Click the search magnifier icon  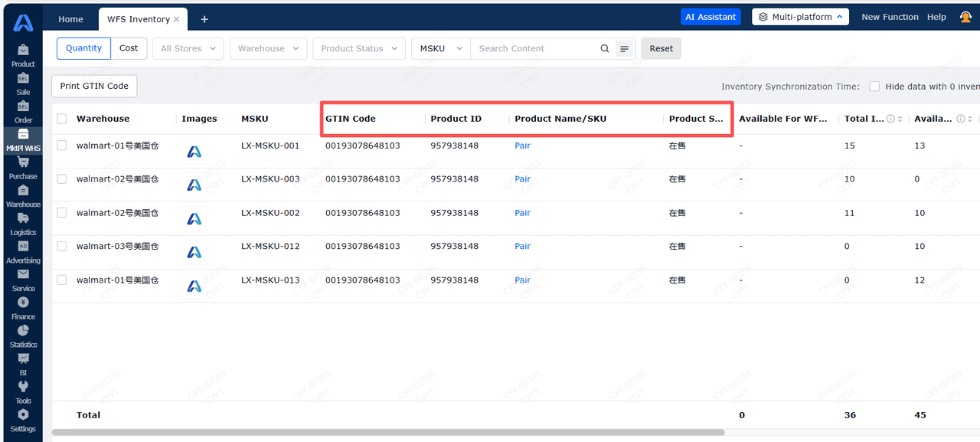pos(605,48)
